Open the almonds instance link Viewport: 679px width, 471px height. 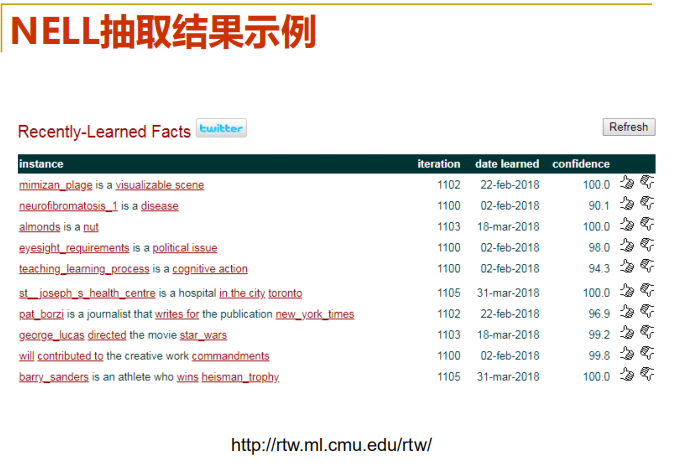(39, 227)
